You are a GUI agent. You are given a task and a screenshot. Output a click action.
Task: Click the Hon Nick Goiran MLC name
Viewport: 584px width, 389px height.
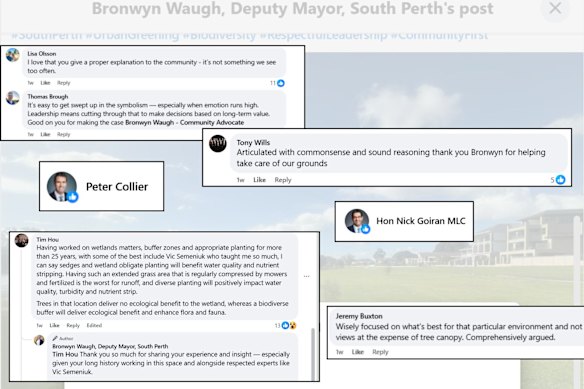click(x=421, y=221)
